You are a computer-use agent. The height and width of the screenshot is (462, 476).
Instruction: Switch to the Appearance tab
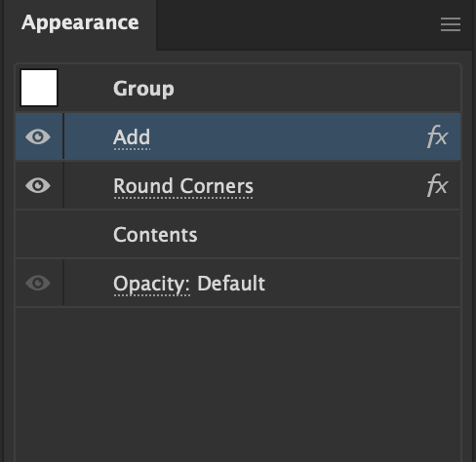(x=80, y=22)
